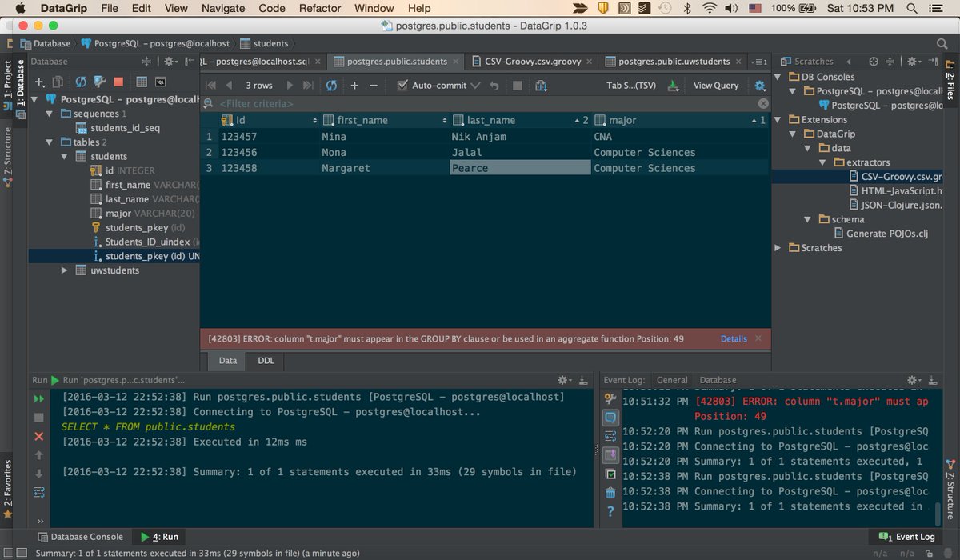Image resolution: width=960 pixels, height=560 pixels.
Task: Toggle sort on last_name column header
Action: pyautogui.click(x=521, y=120)
